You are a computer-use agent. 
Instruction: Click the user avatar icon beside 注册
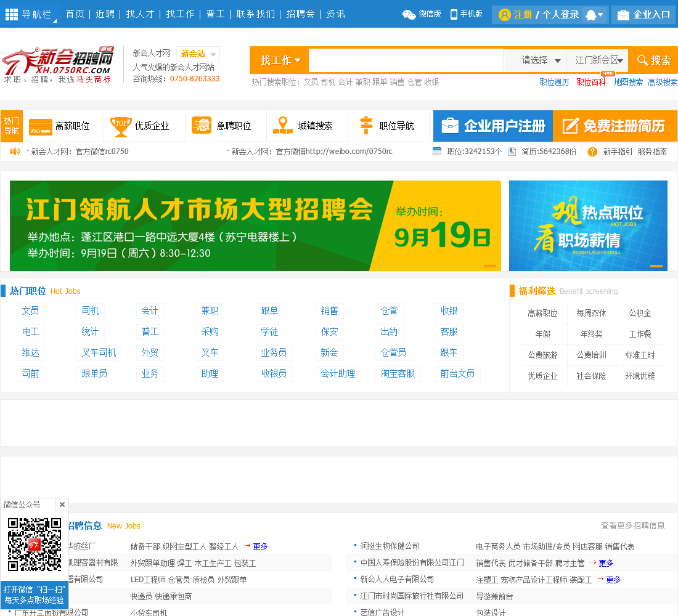[x=504, y=15]
